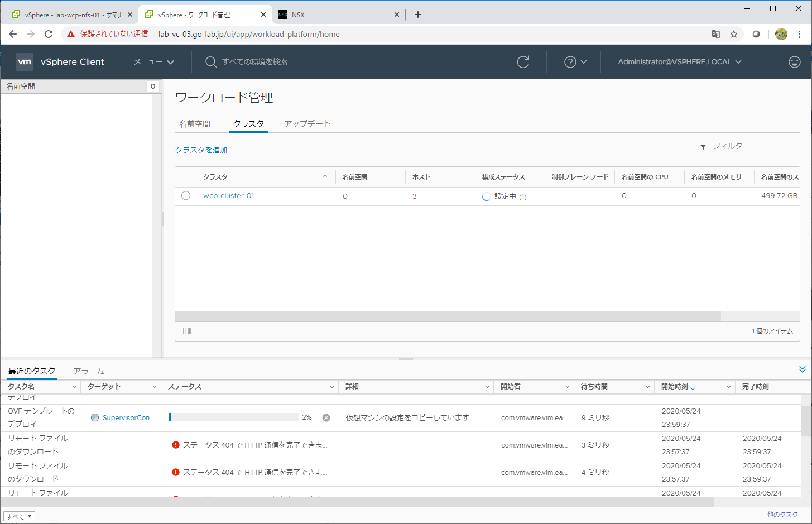Bookmark this page with the star icon

(x=734, y=34)
